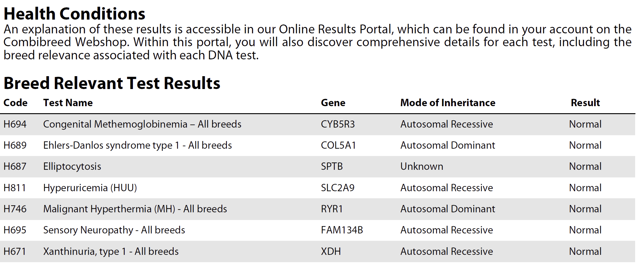Click the COL5A1 gene cell
This screenshot has width=644, height=268.
338,145
